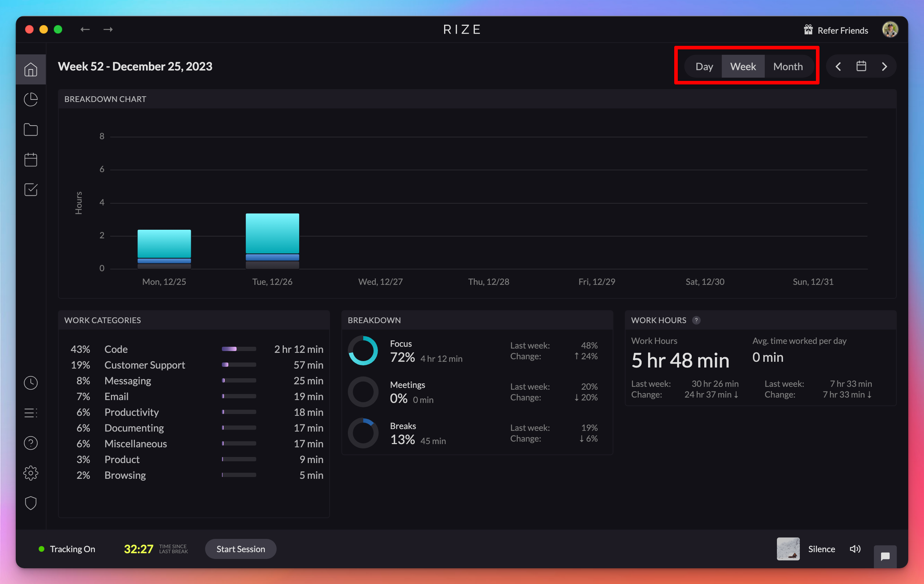Click Avg. time worked per day value

pos(768,357)
